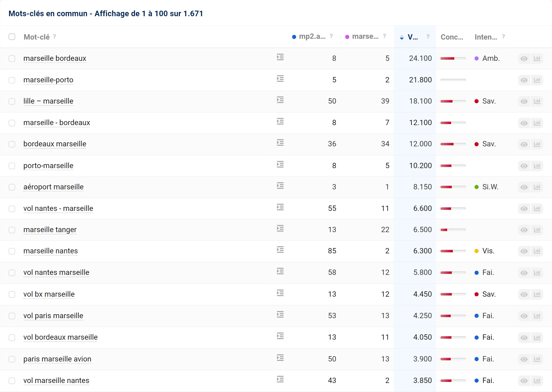Show chart for marseille nantes row
Image resolution: width=552 pixels, height=392 pixels.
(x=537, y=251)
